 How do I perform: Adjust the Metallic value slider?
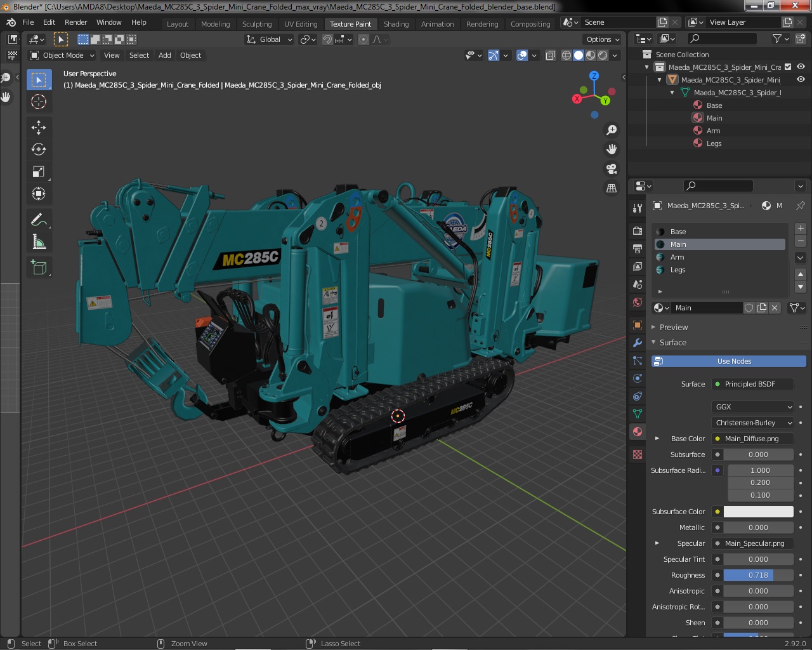tap(758, 527)
